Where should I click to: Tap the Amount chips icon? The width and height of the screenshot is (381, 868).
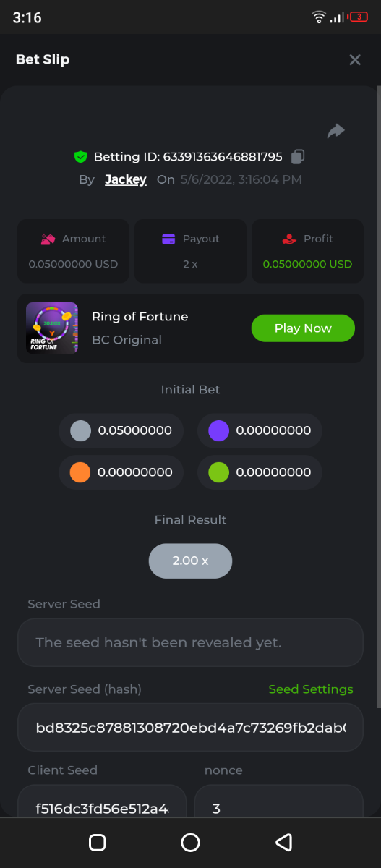click(x=48, y=239)
